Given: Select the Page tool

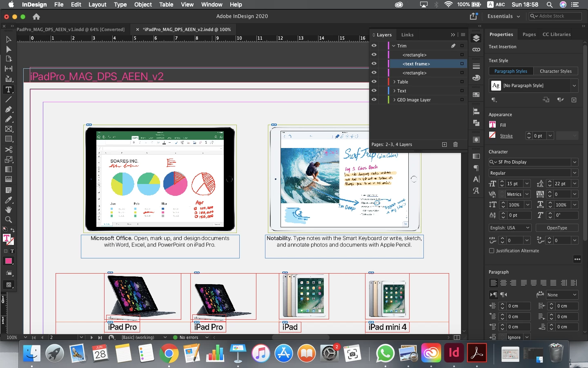Looking at the screenshot, I should click(8, 59).
